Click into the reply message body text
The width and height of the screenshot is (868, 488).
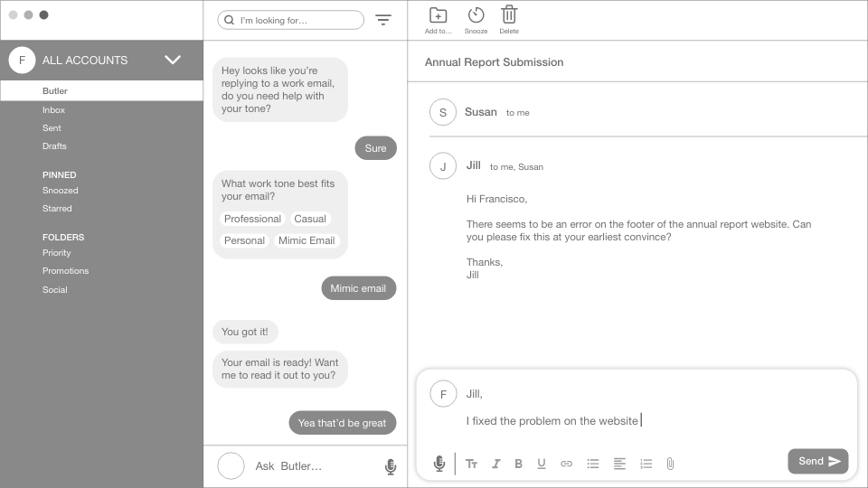(552, 421)
